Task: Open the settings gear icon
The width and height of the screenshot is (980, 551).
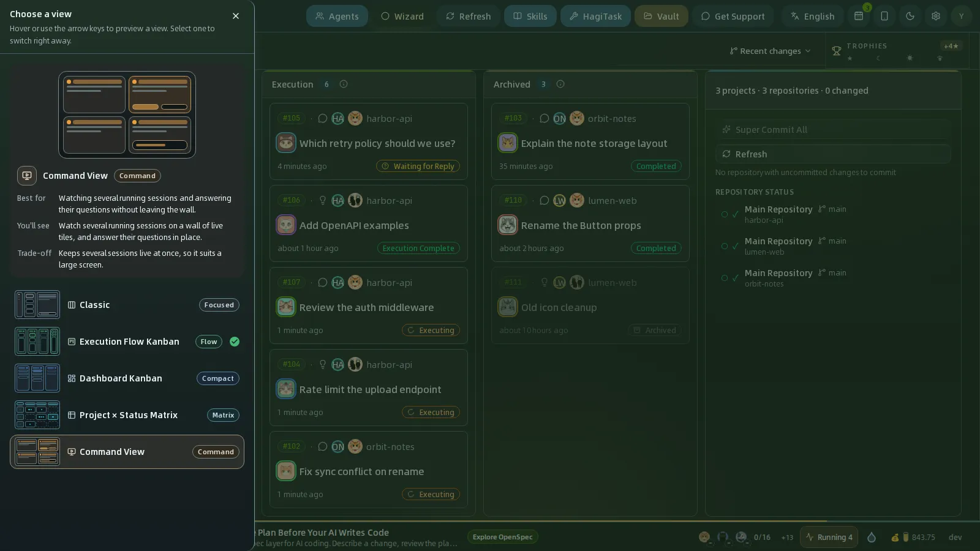Action: [x=936, y=16]
